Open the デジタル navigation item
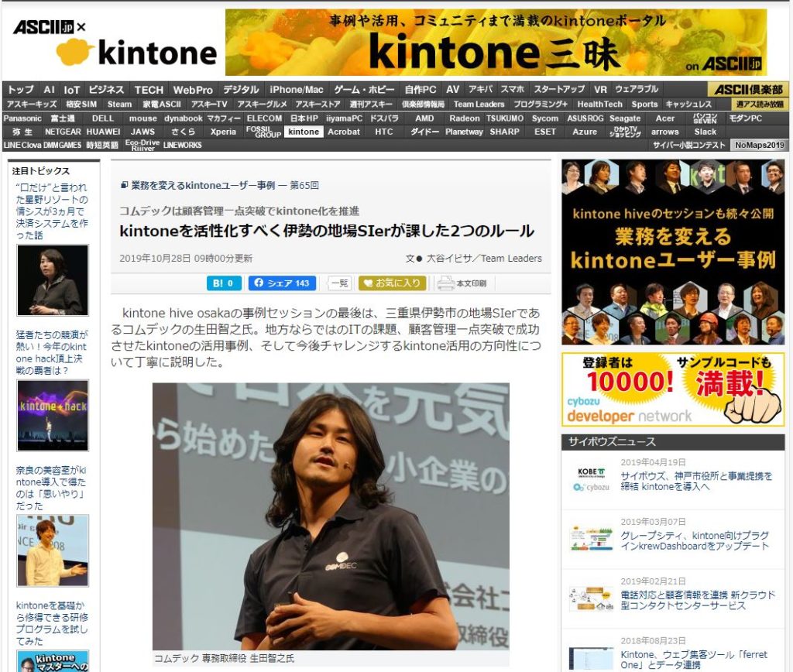The height and width of the screenshot is (672, 793). [241, 90]
